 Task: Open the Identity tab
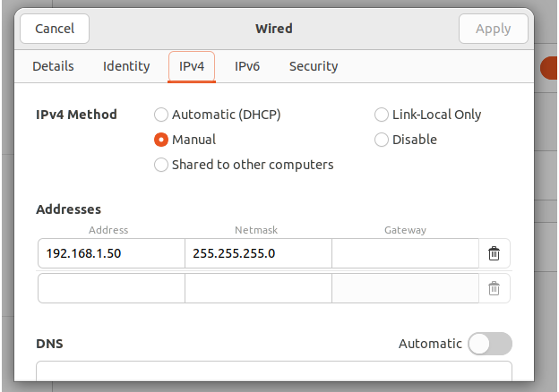click(126, 66)
